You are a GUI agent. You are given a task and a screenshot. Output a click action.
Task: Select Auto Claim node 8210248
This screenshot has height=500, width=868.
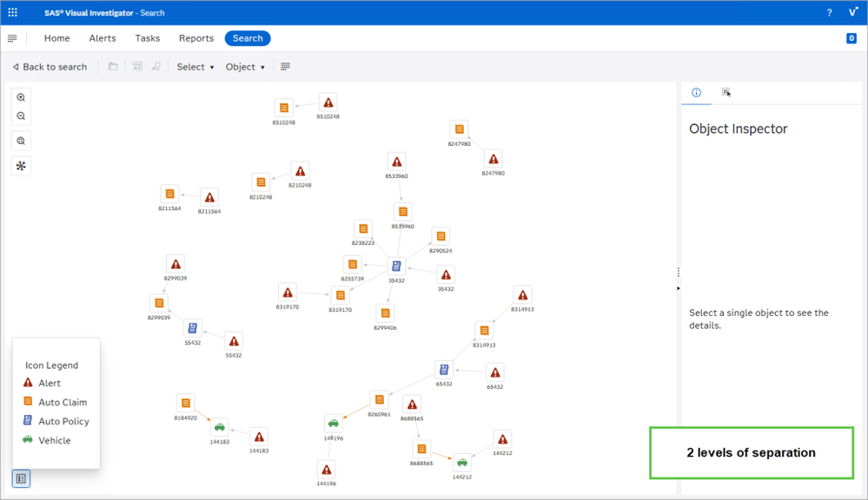[261, 182]
